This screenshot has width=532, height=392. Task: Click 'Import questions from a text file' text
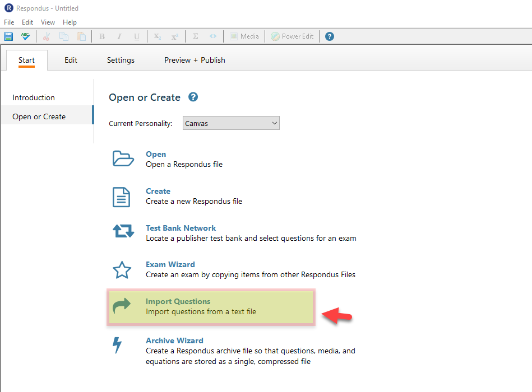coord(201,311)
